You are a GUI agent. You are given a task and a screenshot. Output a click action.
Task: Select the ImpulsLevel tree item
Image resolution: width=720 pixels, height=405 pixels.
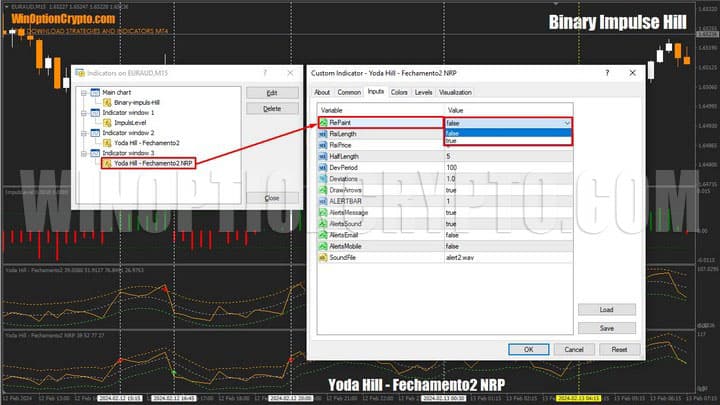[x=130, y=123]
